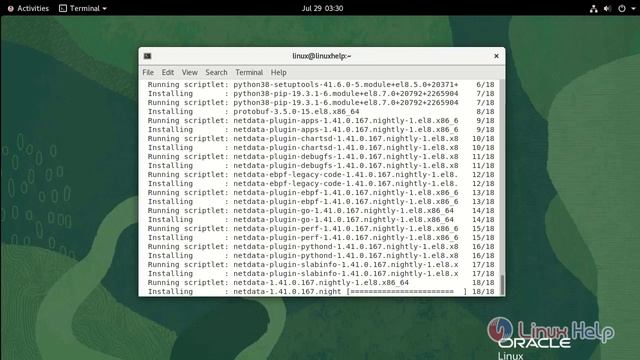This screenshot has width=640, height=360.
Task: Click the 8/18 progress counter
Action: 485,111
